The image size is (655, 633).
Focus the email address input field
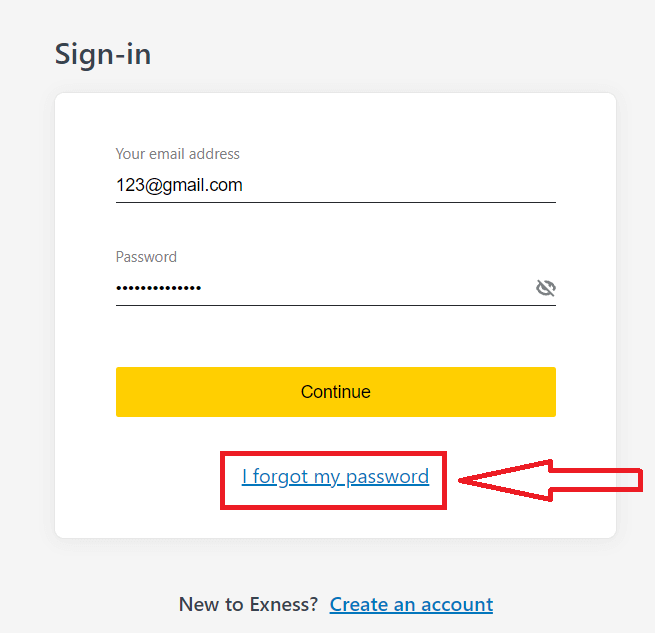tap(335, 185)
